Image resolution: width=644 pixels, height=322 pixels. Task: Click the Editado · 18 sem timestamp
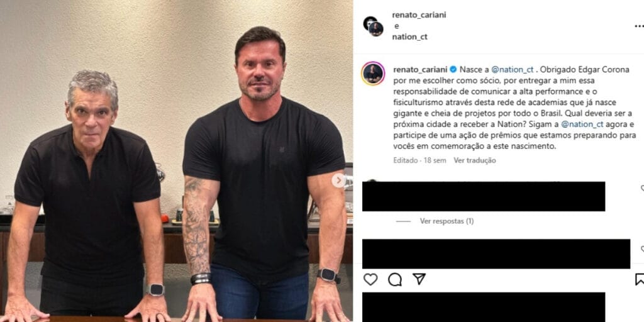(419, 160)
